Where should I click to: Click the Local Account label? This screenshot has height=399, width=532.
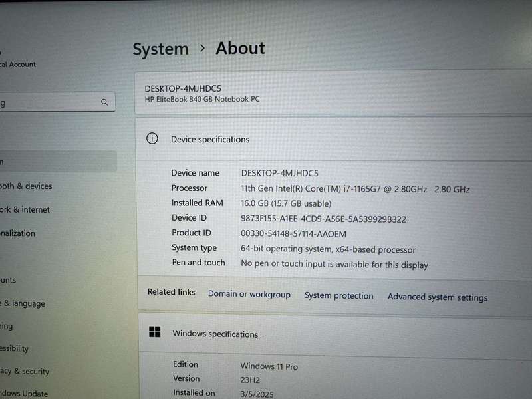[18, 64]
